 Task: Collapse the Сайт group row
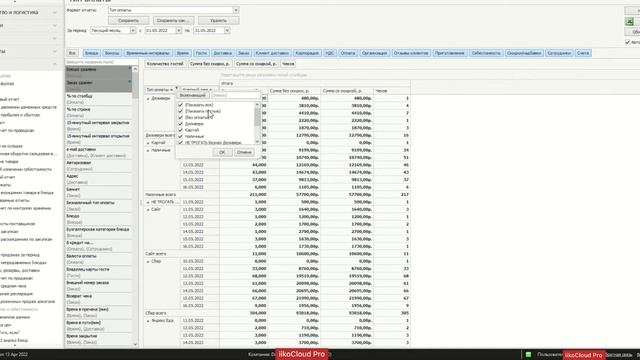click(x=148, y=209)
